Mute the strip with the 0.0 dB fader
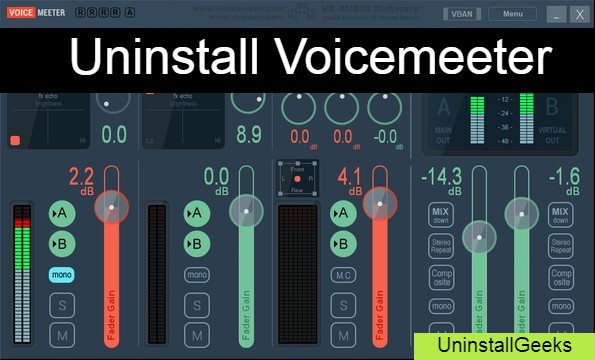595x360 pixels. click(x=197, y=335)
